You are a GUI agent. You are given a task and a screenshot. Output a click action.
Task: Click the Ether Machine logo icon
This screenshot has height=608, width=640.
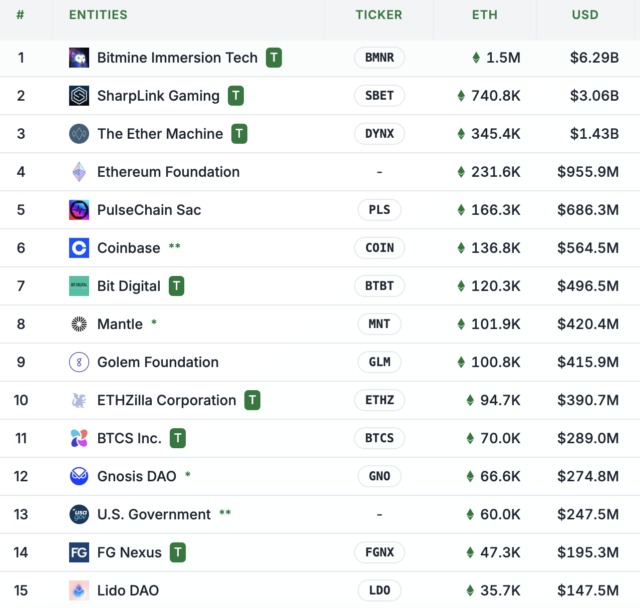pos(79,134)
